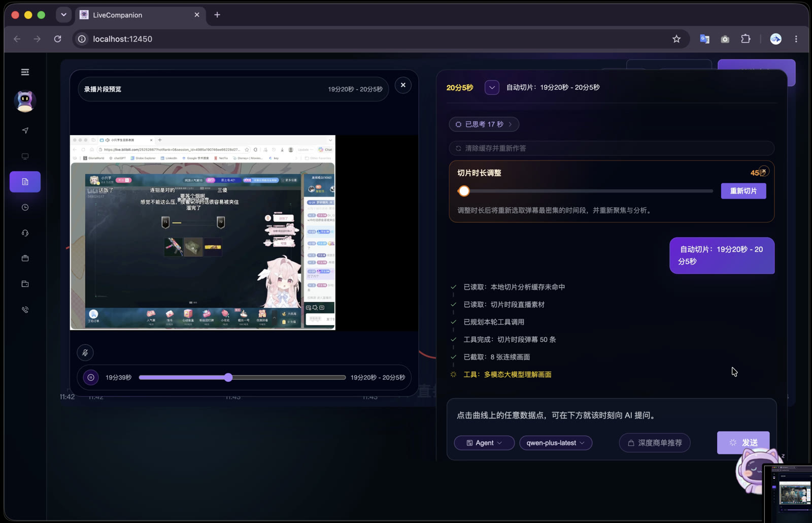812x523 pixels.
Task: Click 清除缓存并重新作答 button
Action: (x=612, y=148)
